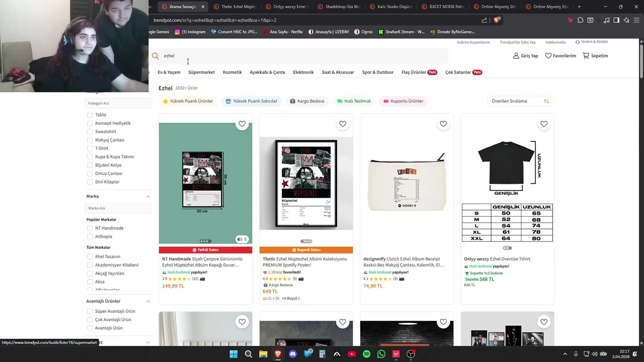
Task: Open the İndirim Kuponlarım link
Action: point(473,42)
